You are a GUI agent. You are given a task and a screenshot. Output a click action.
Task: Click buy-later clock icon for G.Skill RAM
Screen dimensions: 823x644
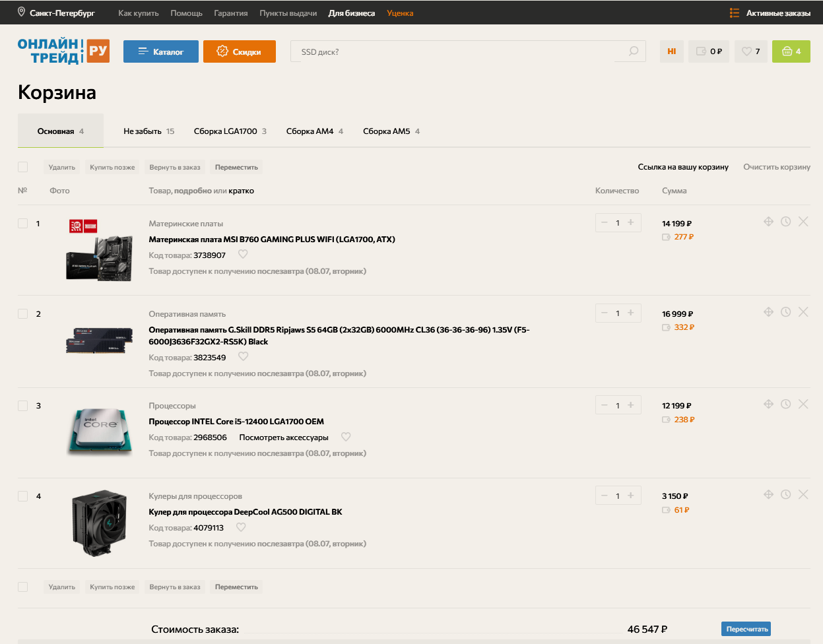(x=785, y=312)
